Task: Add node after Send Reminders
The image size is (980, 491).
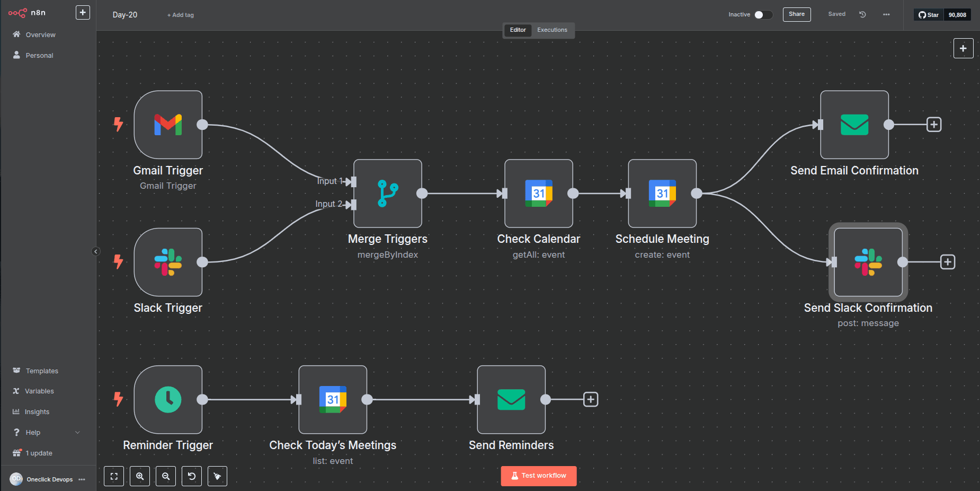Action: [x=591, y=399]
